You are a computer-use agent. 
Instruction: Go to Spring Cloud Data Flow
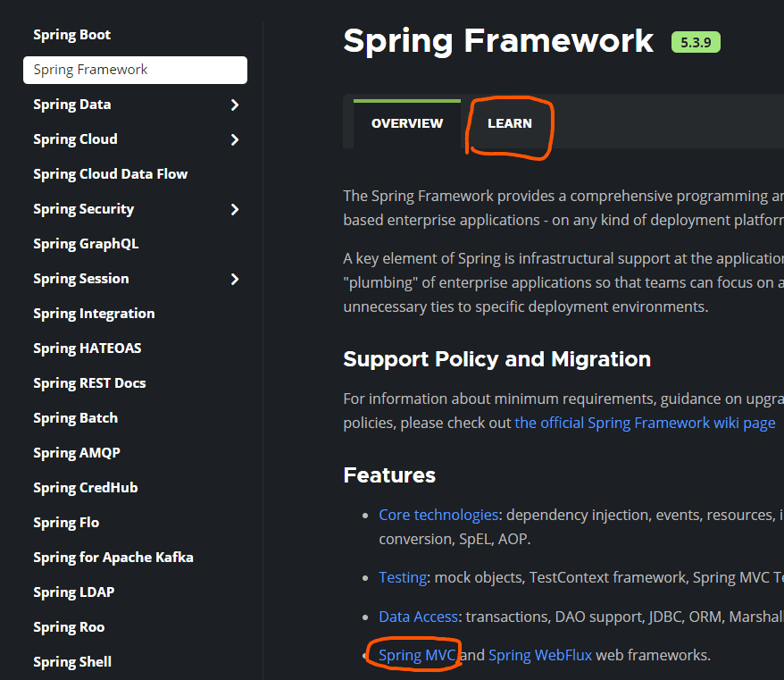click(111, 174)
